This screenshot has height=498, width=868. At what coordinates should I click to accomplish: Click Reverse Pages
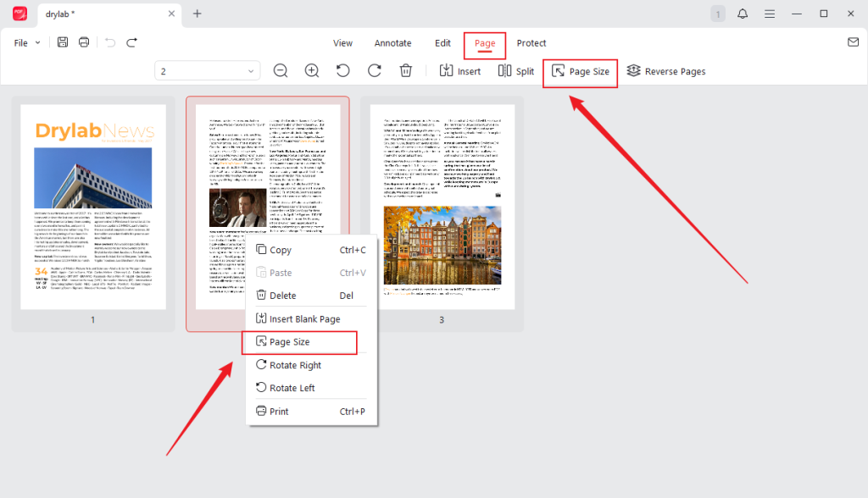tap(666, 71)
